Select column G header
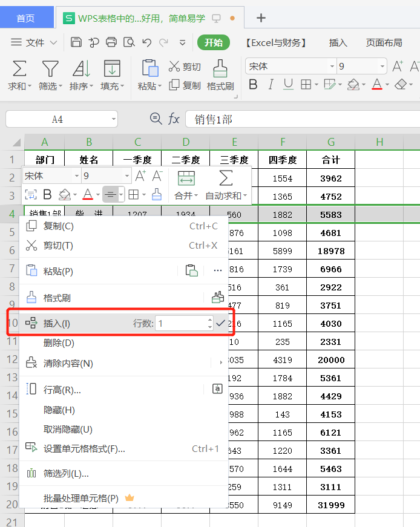 click(x=331, y=142)
